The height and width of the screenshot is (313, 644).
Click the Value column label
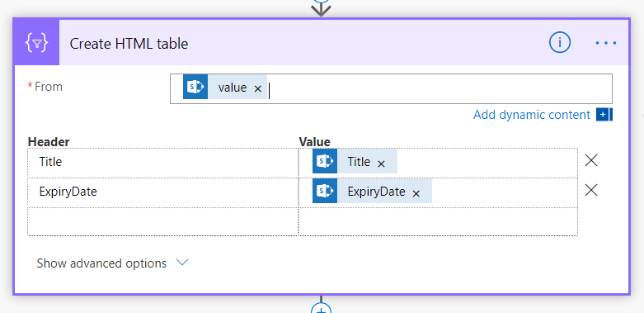pyautogui.click(x=315, y=142)
